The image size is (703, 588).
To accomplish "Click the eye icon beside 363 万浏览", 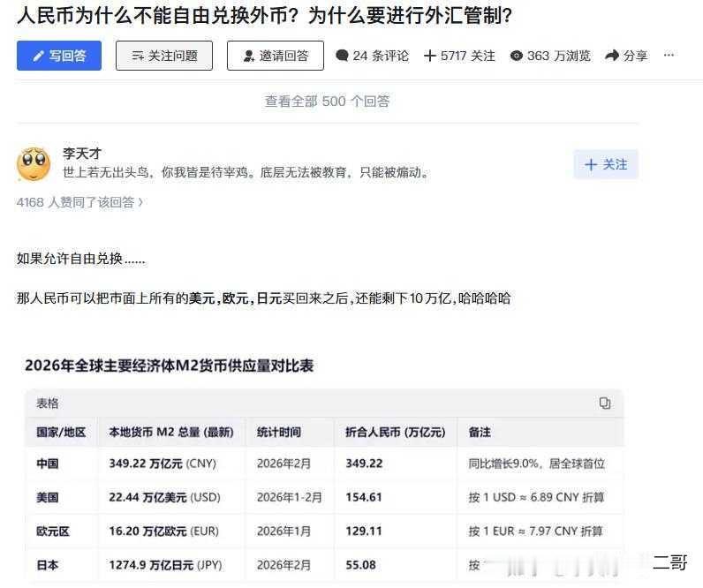I will (517, 56).
